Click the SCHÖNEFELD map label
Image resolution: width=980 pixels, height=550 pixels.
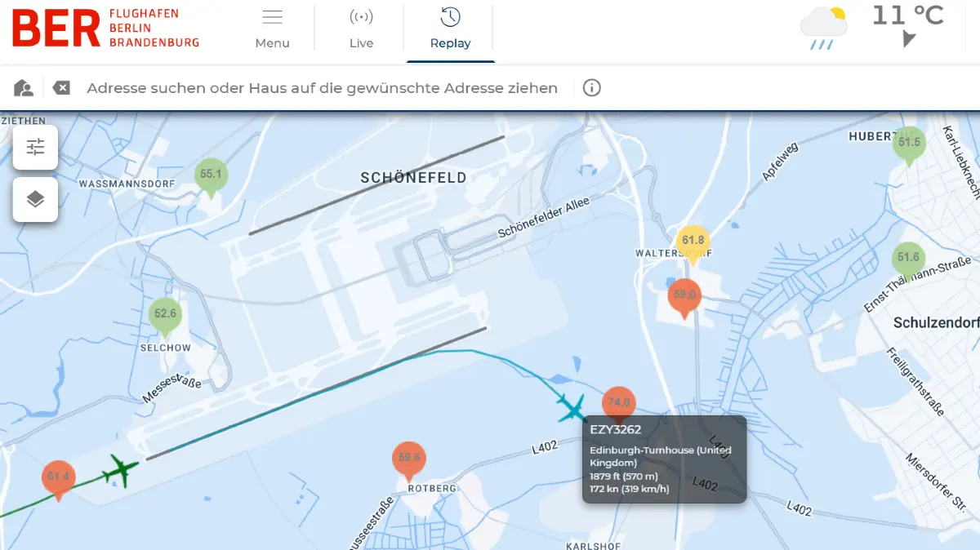[413, 178]
